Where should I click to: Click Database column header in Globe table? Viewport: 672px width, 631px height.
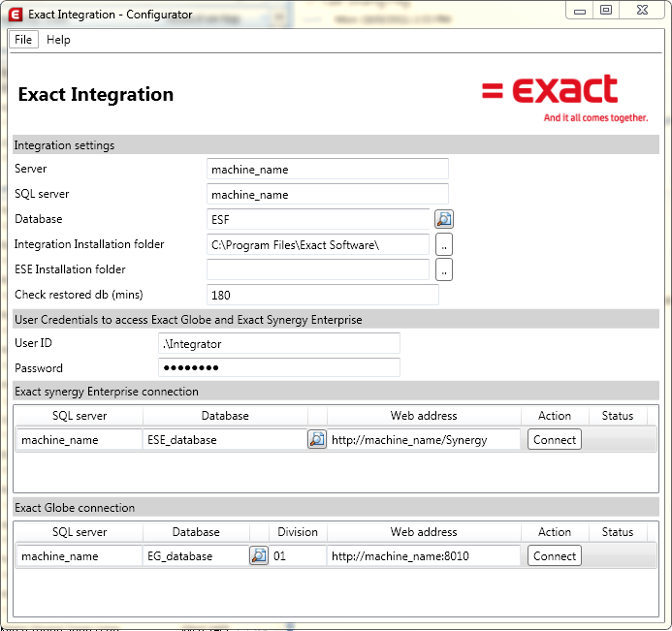coord(196,531)
